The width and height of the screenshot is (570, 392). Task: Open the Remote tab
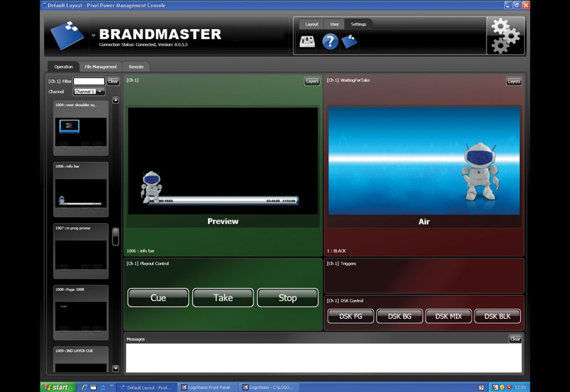[x=136, y=66]
